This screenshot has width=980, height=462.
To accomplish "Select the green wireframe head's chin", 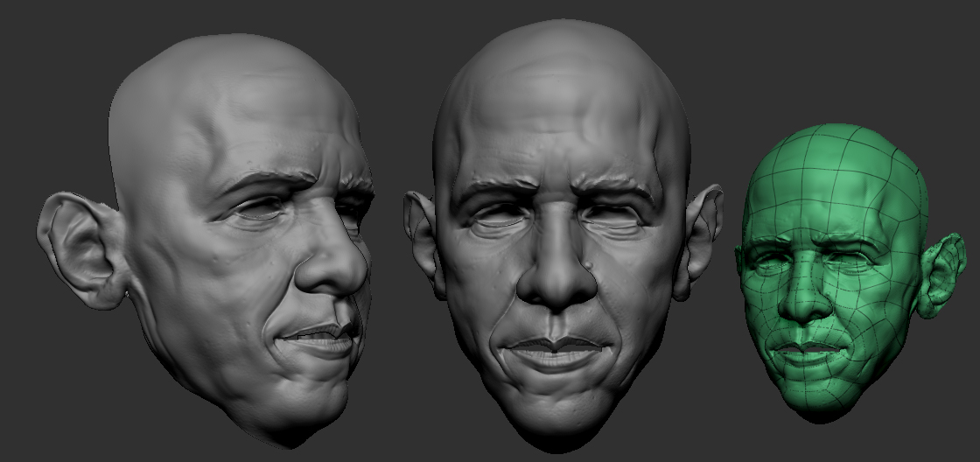I will click(x=818, y=394).
